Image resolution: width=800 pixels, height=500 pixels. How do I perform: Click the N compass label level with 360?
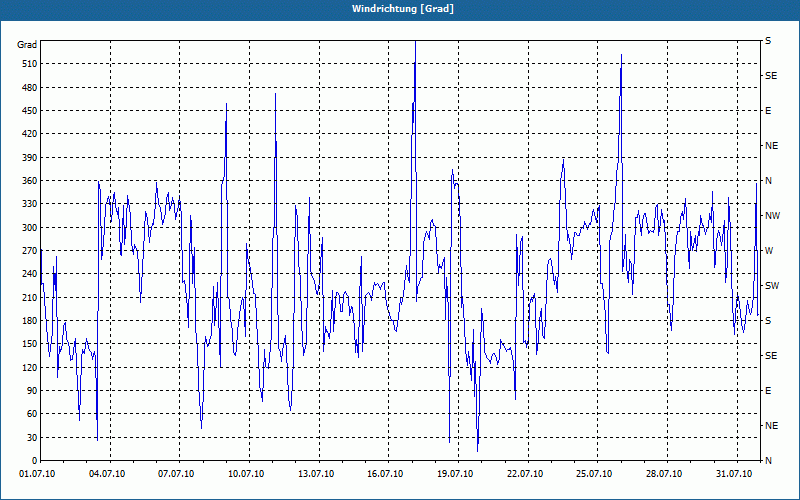[769, 181]
